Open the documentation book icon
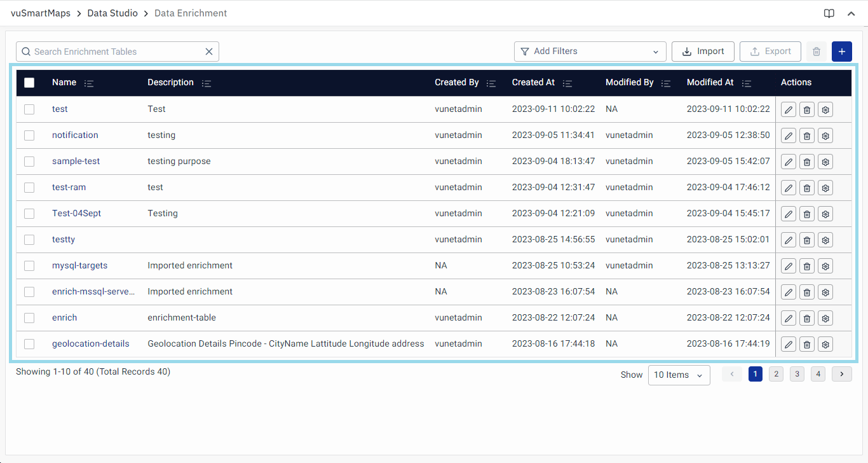Image resolution: width=868 pixels, height=463 pixels. pos(829,13)
